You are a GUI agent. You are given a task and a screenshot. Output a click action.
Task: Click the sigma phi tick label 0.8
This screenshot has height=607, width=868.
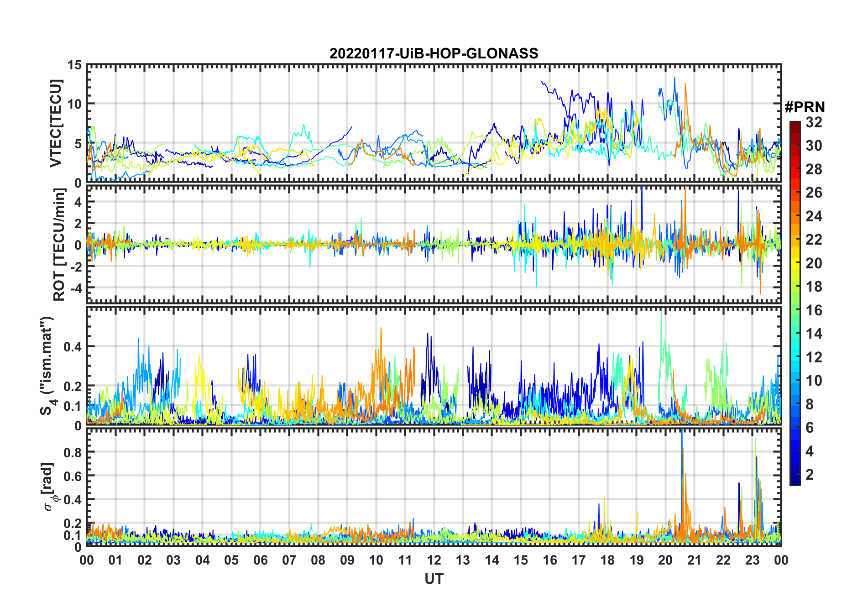[72, 452]
